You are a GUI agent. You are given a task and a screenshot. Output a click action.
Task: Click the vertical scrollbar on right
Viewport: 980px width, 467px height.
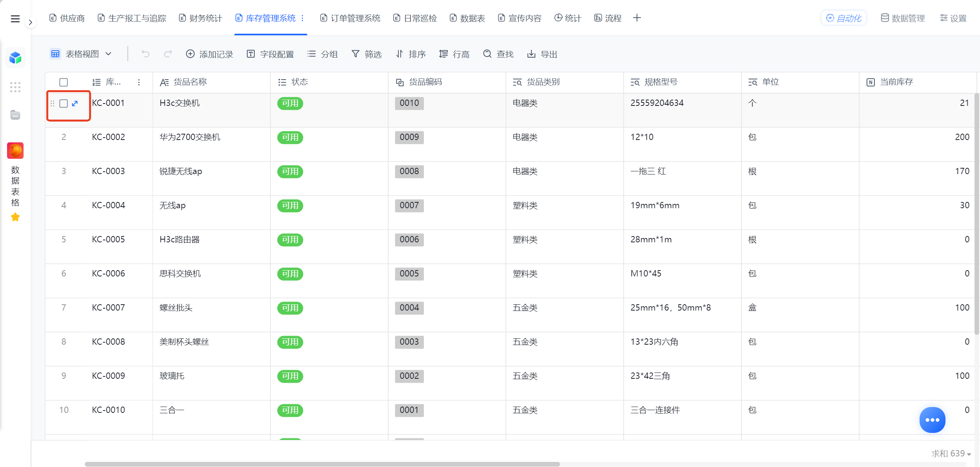point(977,214)
